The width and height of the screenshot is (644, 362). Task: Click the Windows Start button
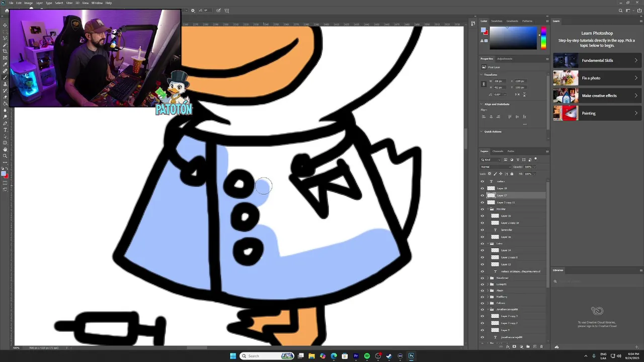[233, 356]
